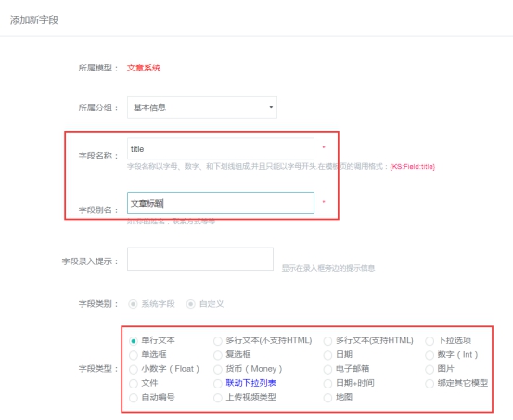Click the red 文章系统 model text
The width and height of the screenshot is (513, 420).
(x=144, y=68)
